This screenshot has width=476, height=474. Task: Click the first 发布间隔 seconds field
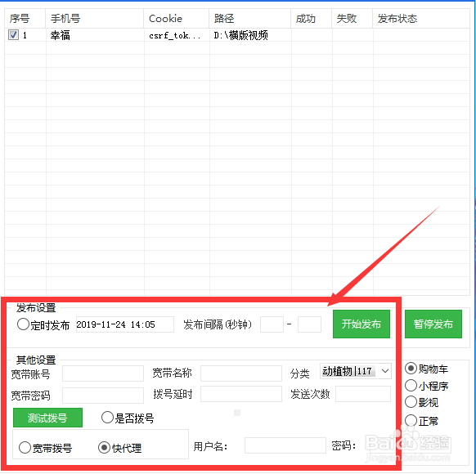(x=272, y=324)
